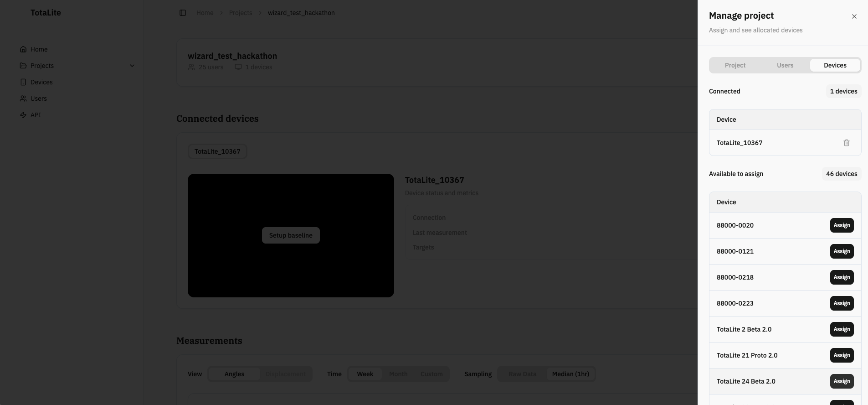Assign TotaLite 21 Proto 2.0
Image resolution: width=868 pixels, height=405 pixels.
pyautogui.click(x=842, y=355)
